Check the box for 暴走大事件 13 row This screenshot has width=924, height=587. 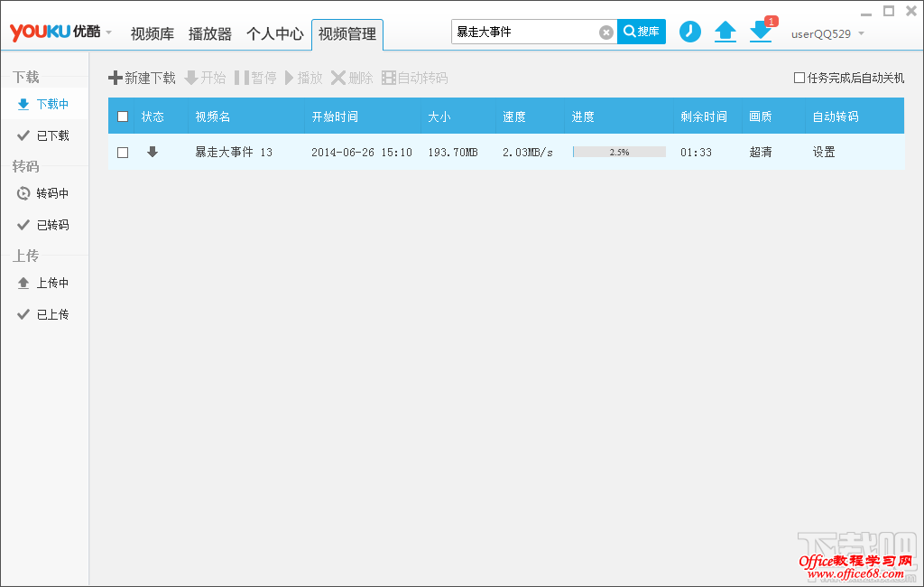click(x=123, y=153)
